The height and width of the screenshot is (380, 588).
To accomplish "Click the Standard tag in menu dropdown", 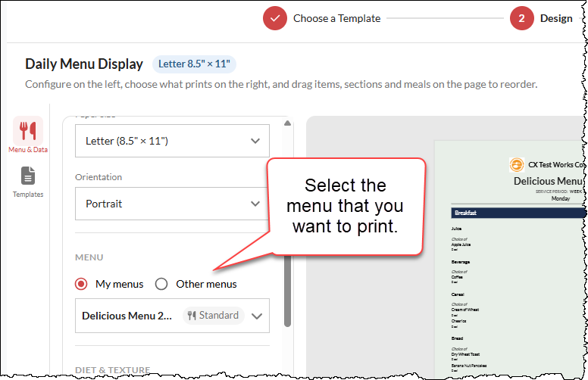I will (214, 316).
